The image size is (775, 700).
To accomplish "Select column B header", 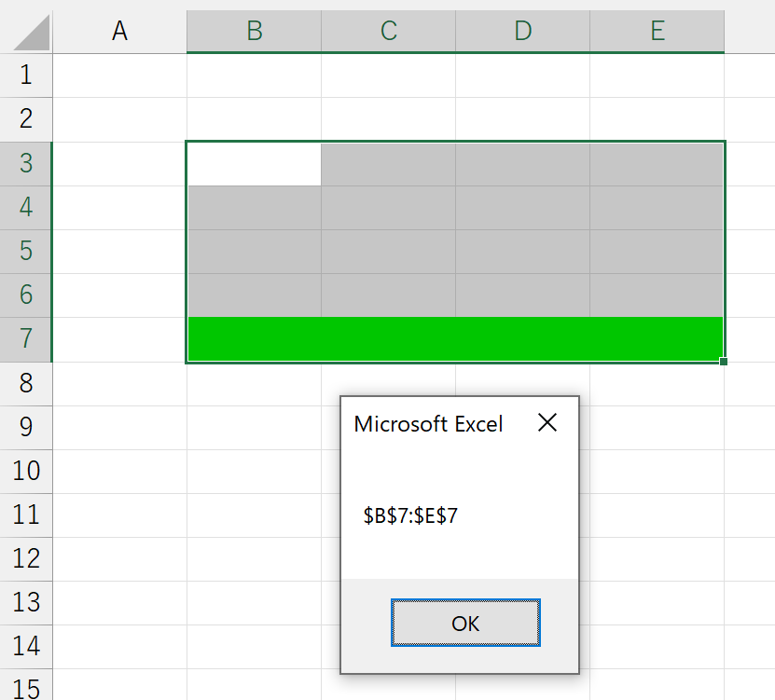I will [254, 32].
